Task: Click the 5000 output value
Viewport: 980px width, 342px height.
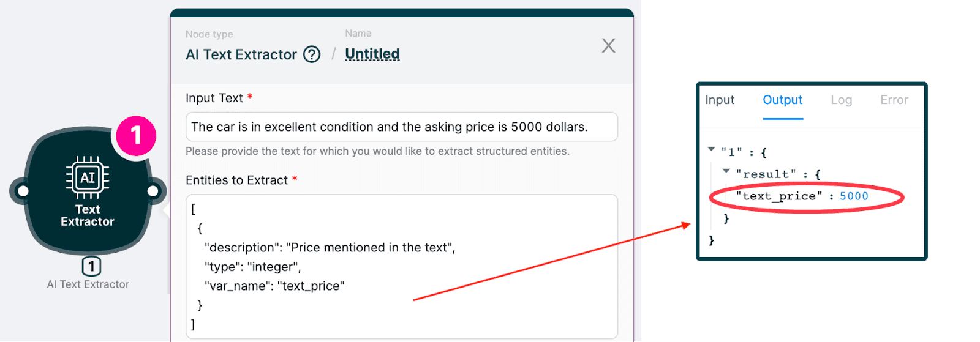Action: tap(854, 196)
